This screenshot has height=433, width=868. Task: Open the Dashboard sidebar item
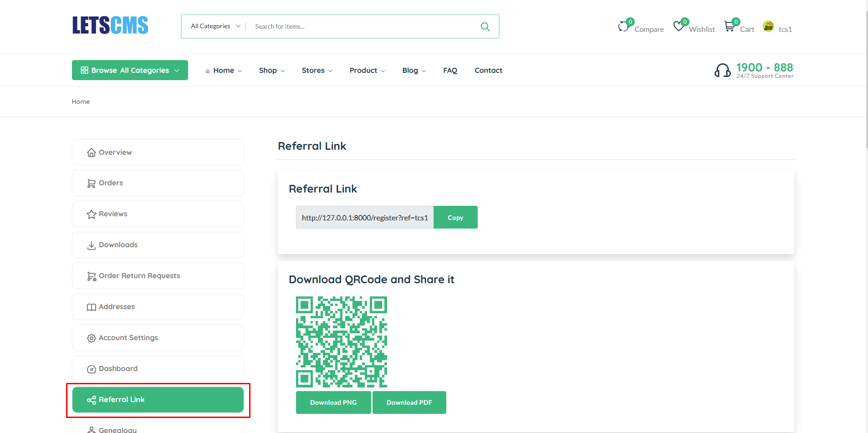pos(118,368)
